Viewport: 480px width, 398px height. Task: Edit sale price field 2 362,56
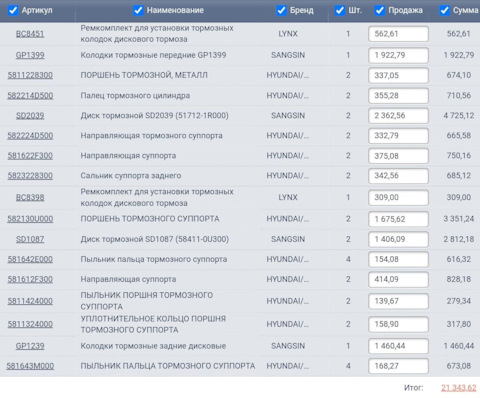[398, 116]
